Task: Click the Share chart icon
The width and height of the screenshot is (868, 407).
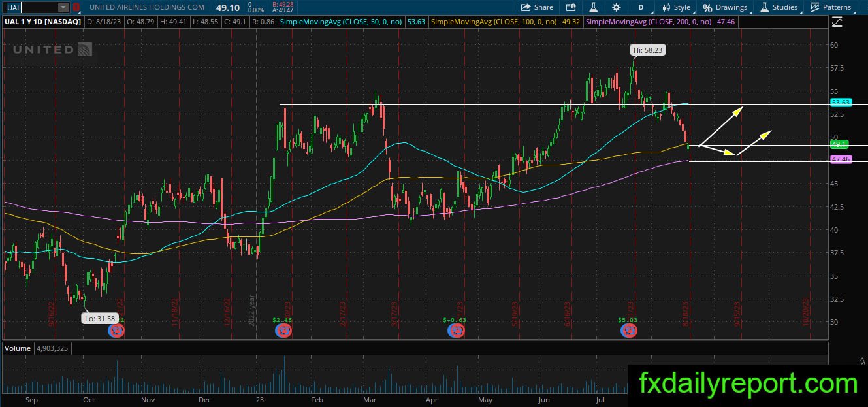Action: 538,7
